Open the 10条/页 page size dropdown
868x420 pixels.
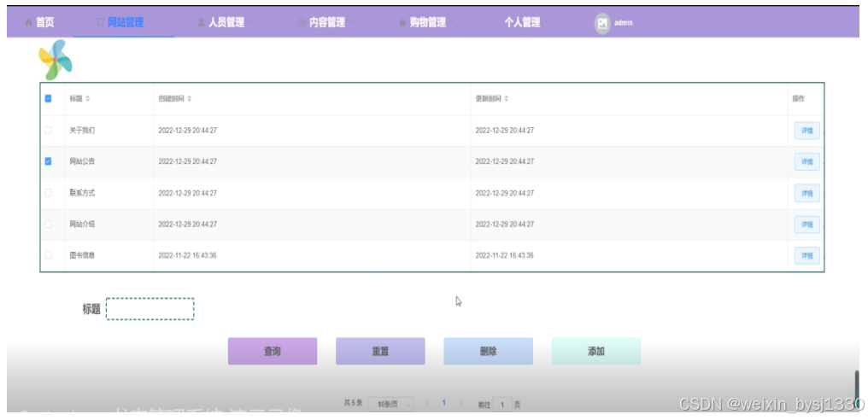pyautogui.click(x=391, y=405)
